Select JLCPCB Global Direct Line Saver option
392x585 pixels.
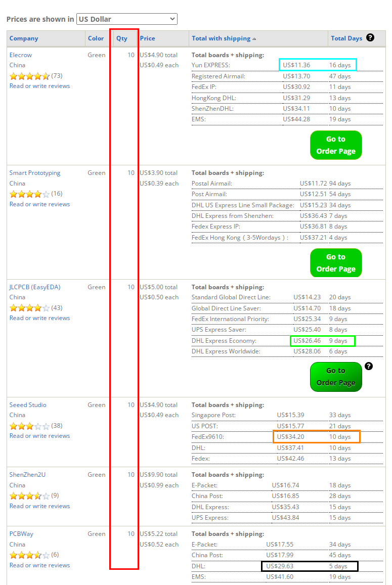(287, 308)
